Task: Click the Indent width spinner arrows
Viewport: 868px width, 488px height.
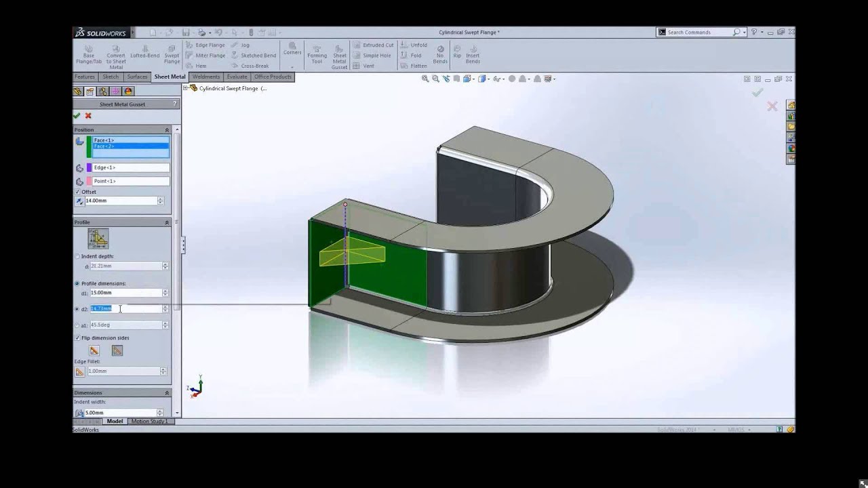Action: 160,413
